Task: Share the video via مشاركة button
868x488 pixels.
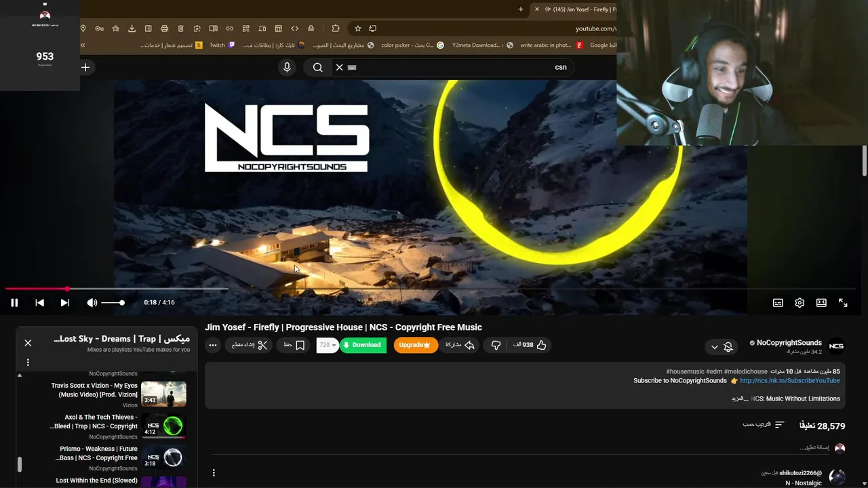Action: [x=460, y=345]
